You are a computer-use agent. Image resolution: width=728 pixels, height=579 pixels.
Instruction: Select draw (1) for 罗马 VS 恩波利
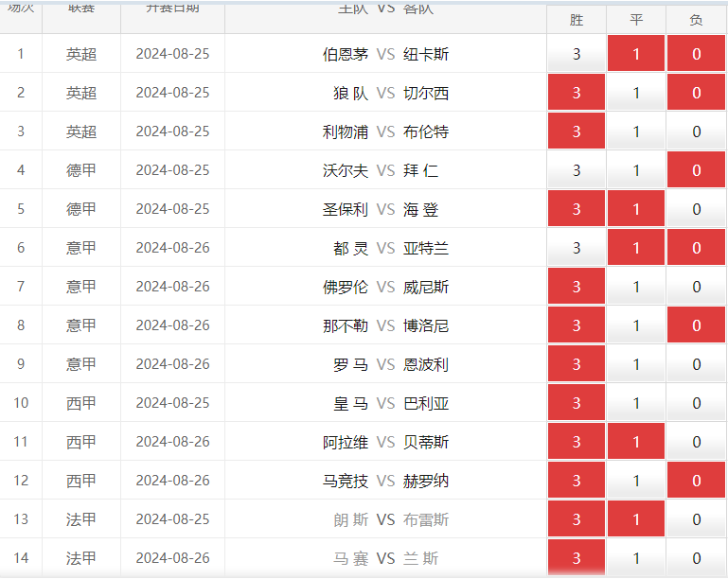tap(636, 363)
